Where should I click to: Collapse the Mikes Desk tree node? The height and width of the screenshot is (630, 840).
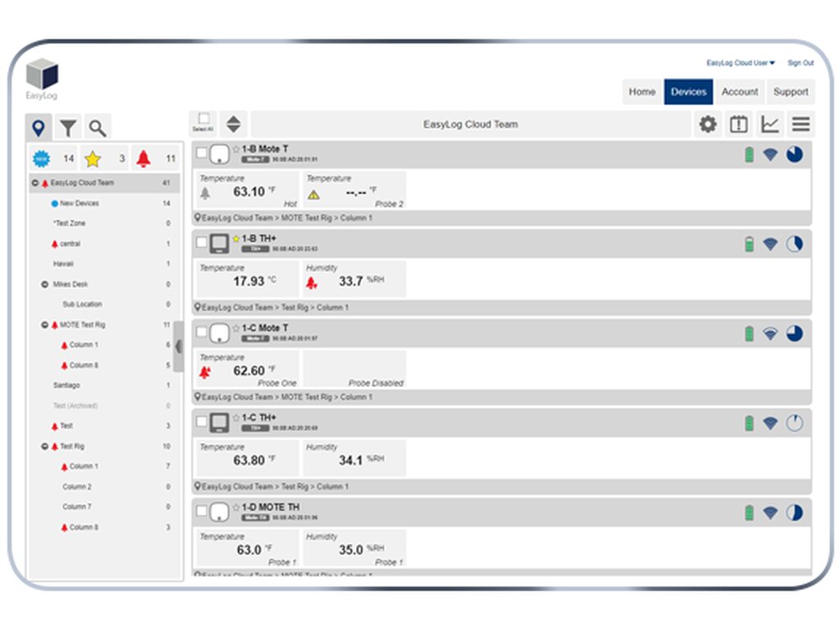(45, 285)
